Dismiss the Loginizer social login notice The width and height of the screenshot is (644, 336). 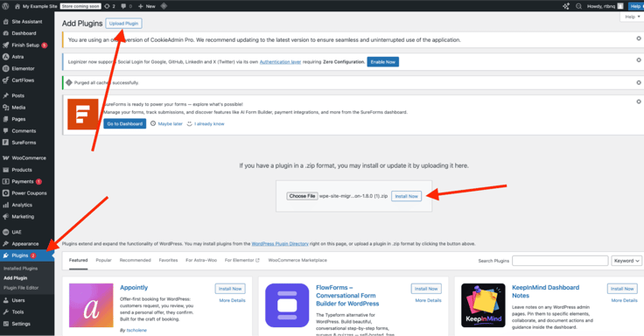tap(638, 60)
